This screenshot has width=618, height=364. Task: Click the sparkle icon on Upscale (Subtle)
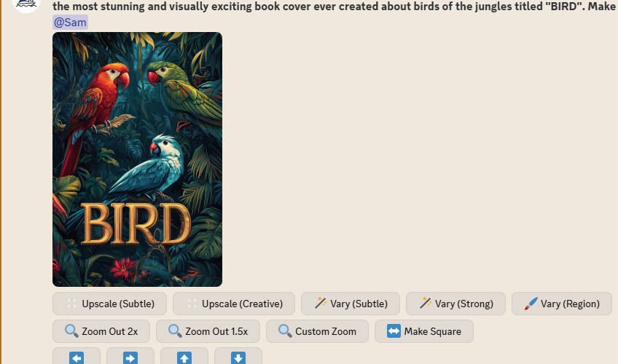pyautogui.click(x=71, y=303)
